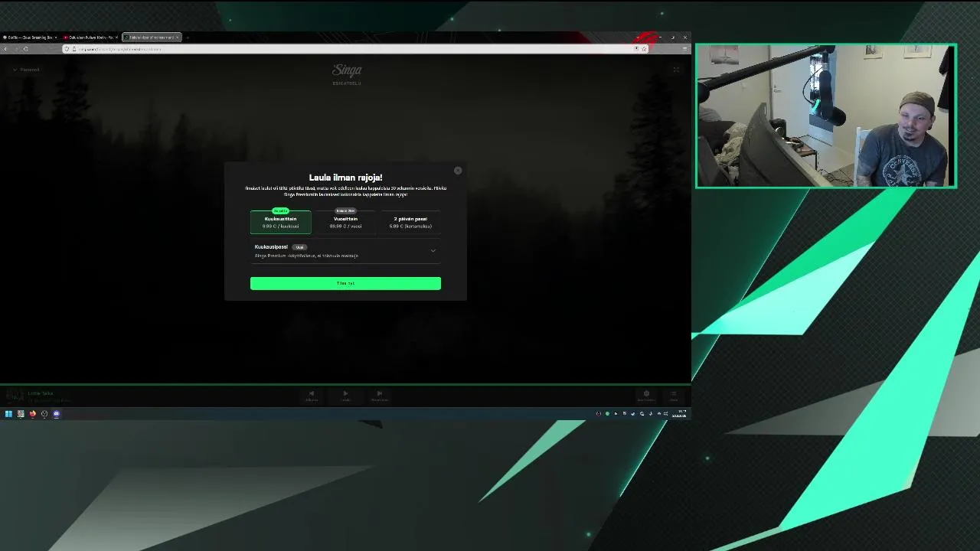
Task: Click next track button in player bar
Action: coord(379,395)
